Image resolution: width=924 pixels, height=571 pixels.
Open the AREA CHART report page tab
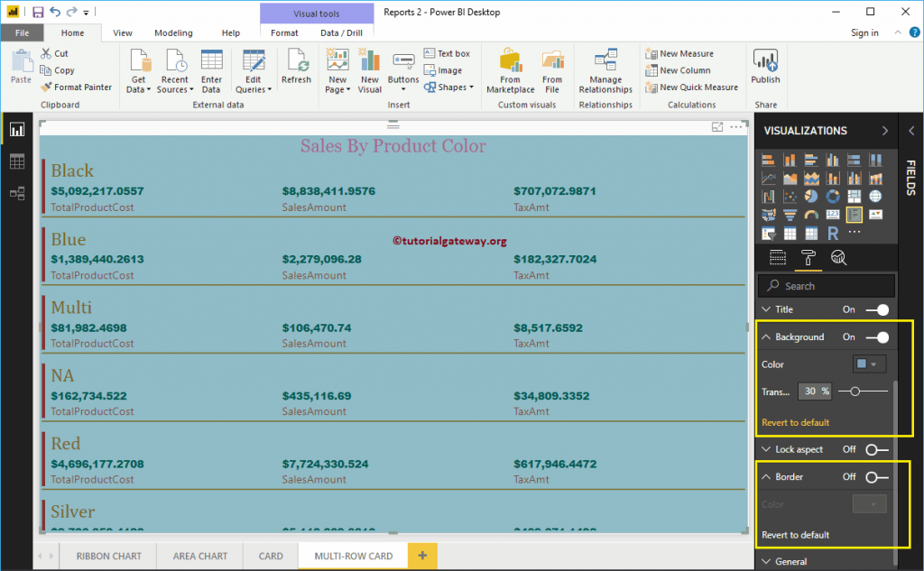click(199, 556)
